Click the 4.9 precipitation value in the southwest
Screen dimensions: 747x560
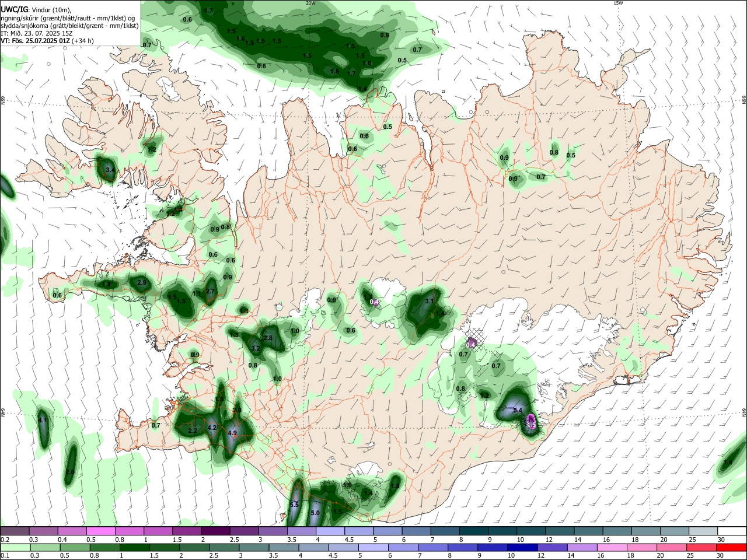tap(232, 433)
